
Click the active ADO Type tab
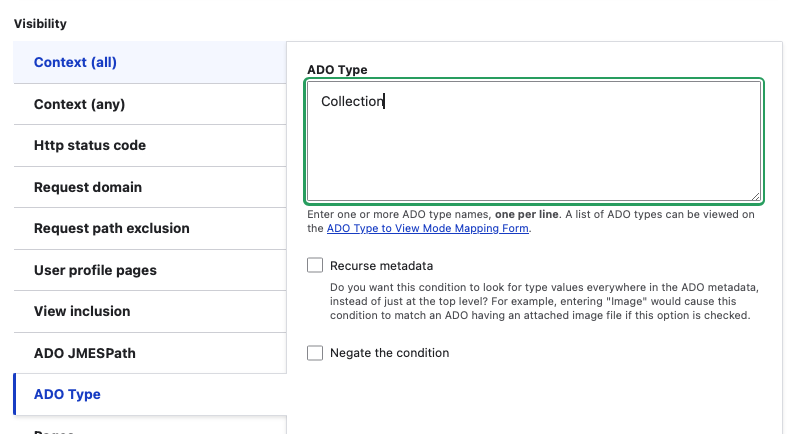point(67,394)
